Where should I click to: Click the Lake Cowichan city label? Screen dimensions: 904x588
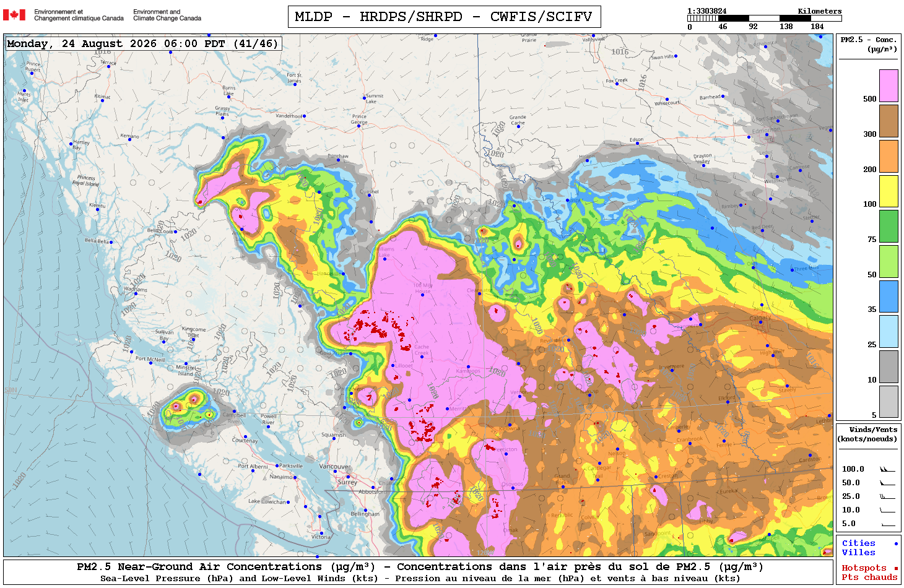[267, 501]
